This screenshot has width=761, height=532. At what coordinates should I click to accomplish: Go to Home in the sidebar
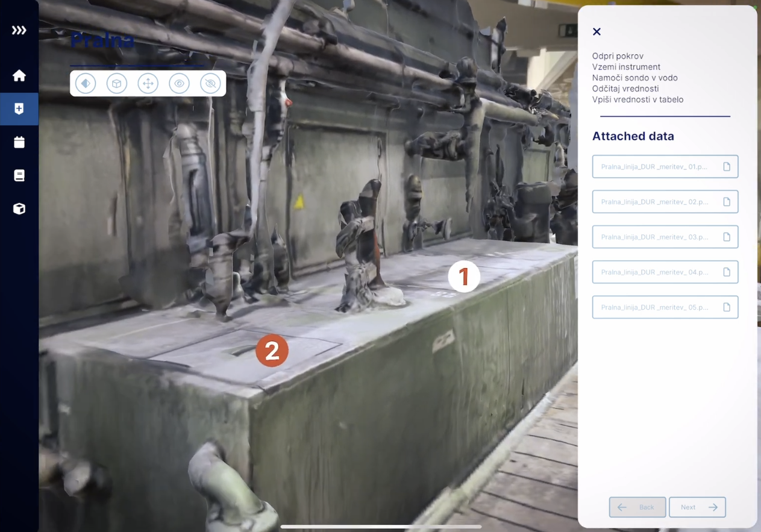(19, 75)
